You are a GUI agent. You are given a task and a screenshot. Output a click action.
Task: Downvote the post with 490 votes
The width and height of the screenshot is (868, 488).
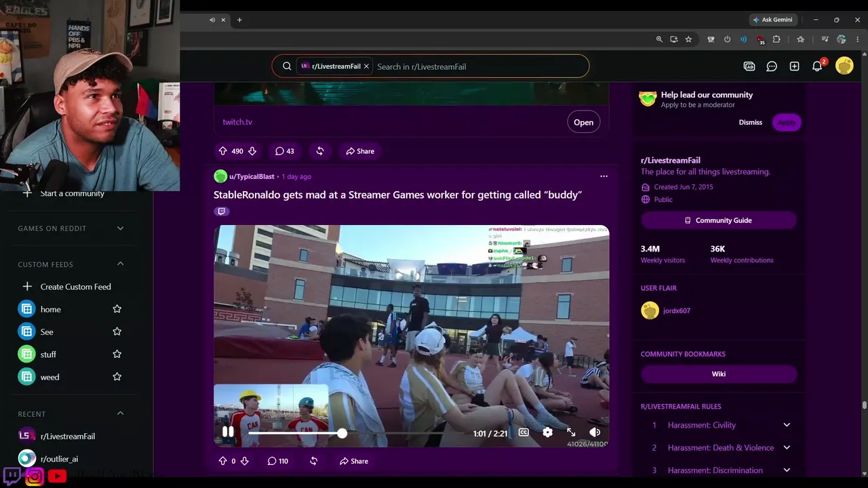(252, 151)
